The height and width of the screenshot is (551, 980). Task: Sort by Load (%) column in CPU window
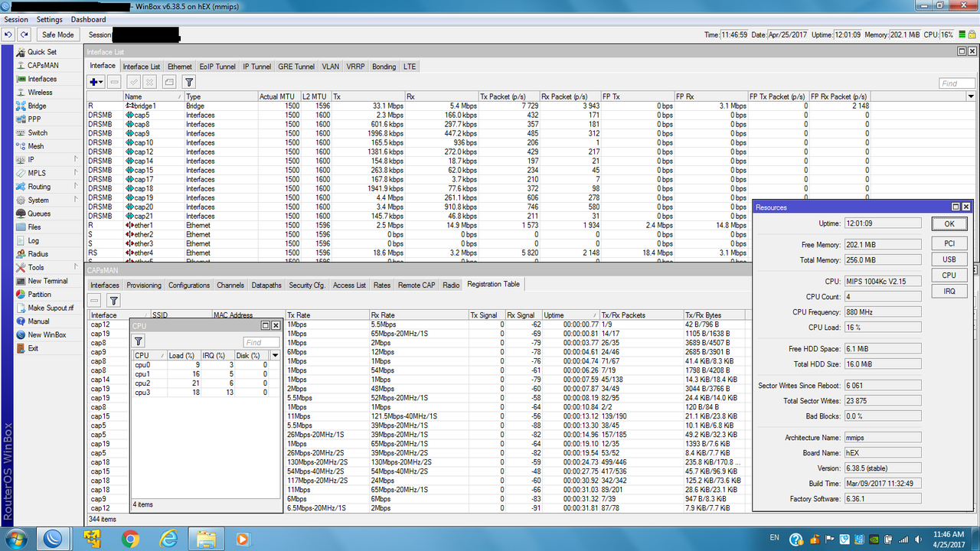click(184, 355)
